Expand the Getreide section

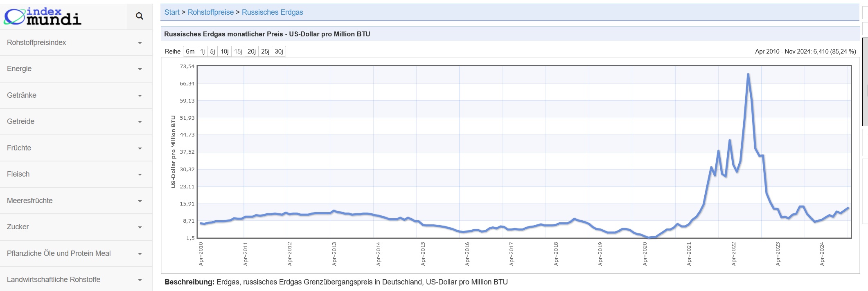point(76,121)
